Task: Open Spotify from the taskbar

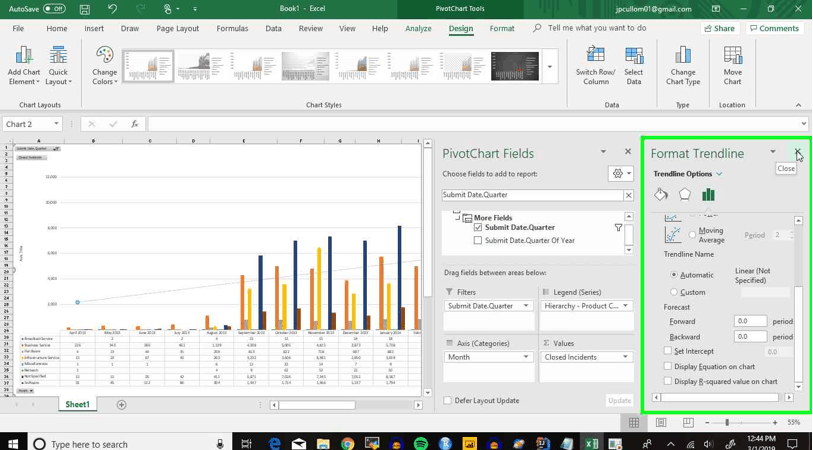Action: pos(420,443)
